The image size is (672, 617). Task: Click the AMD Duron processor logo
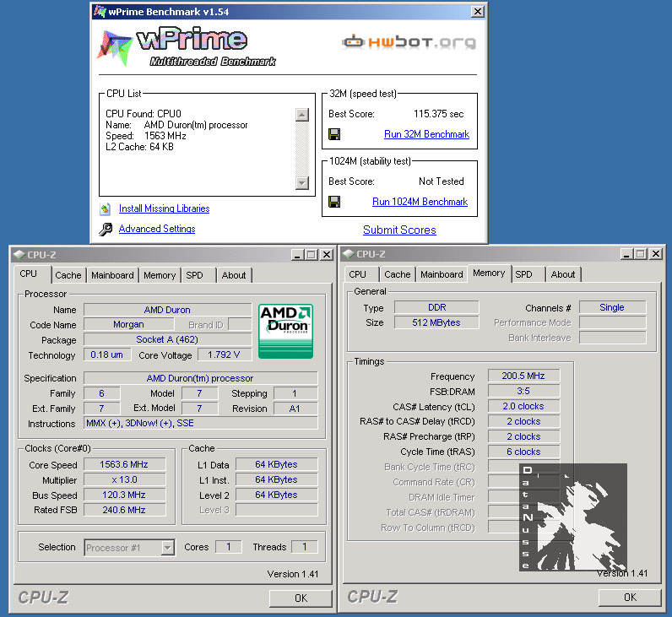point(286,331)
